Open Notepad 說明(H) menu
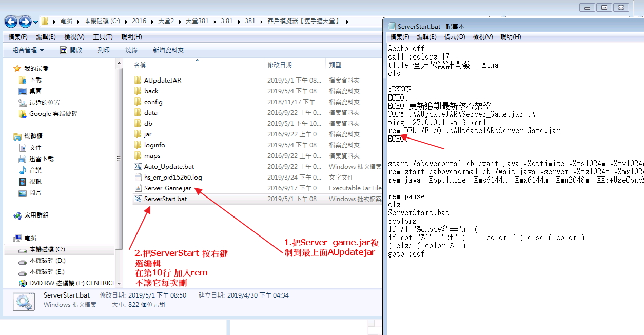 511,37
